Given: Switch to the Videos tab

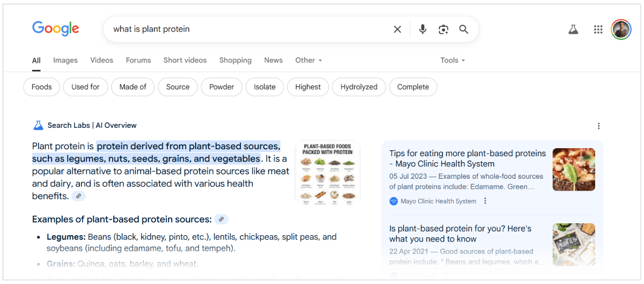Looking at the screenshot, I should (x=101, y=60).
